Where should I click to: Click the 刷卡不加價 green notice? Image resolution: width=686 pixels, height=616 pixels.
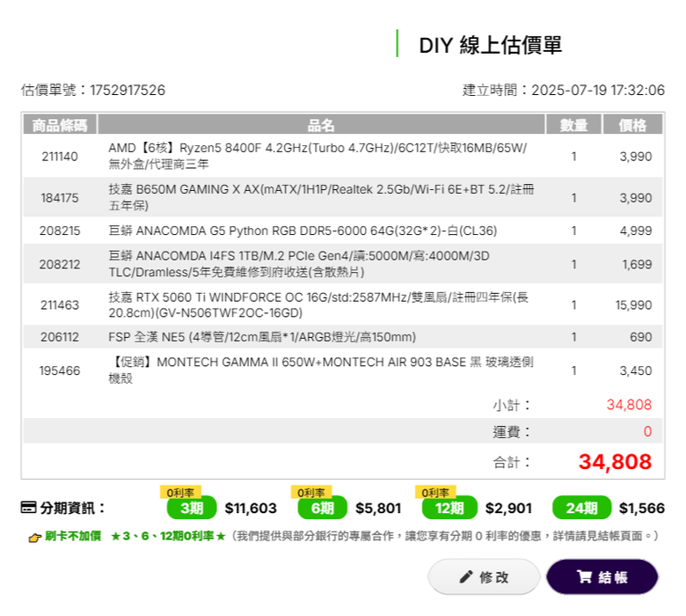pyautogui.click(x=73, y=536)
